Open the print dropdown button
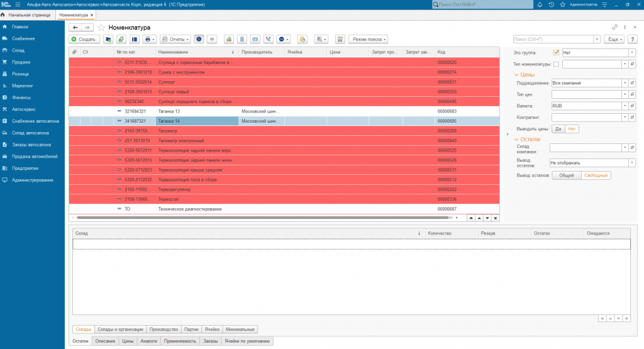 [149, 40]
